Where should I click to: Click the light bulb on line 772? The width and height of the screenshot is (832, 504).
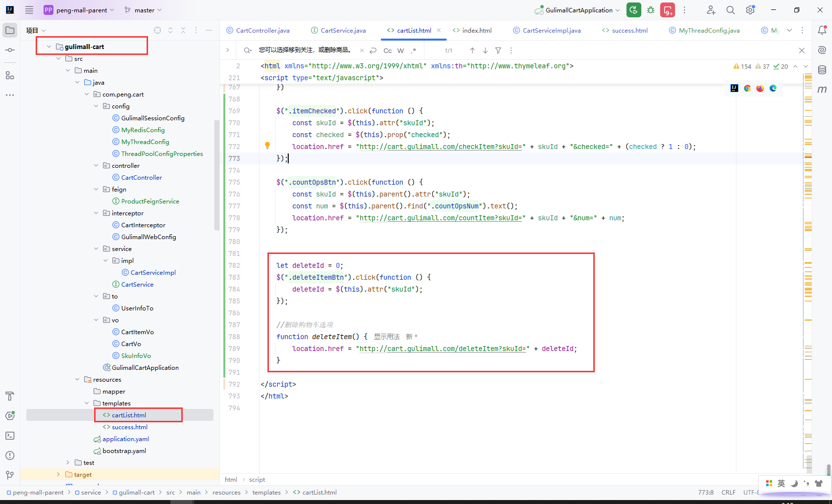[267, 146]
